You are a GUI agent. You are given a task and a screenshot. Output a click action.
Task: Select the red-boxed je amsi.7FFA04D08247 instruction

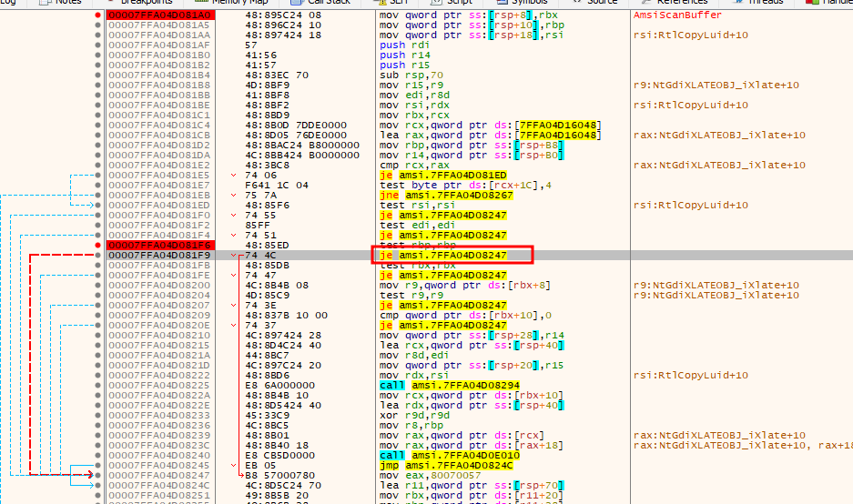(452, 257)
